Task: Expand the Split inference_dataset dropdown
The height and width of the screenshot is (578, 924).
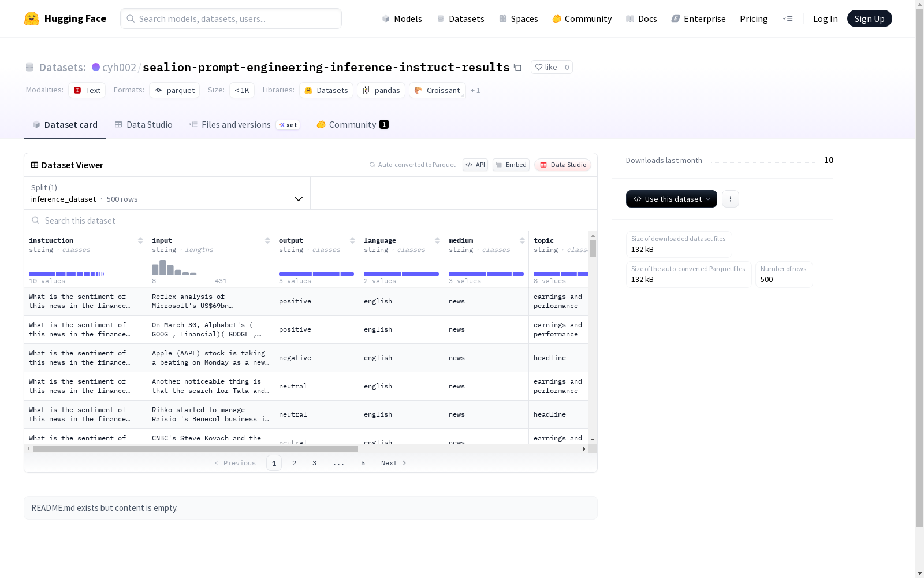Action: [x=167, y=193]
